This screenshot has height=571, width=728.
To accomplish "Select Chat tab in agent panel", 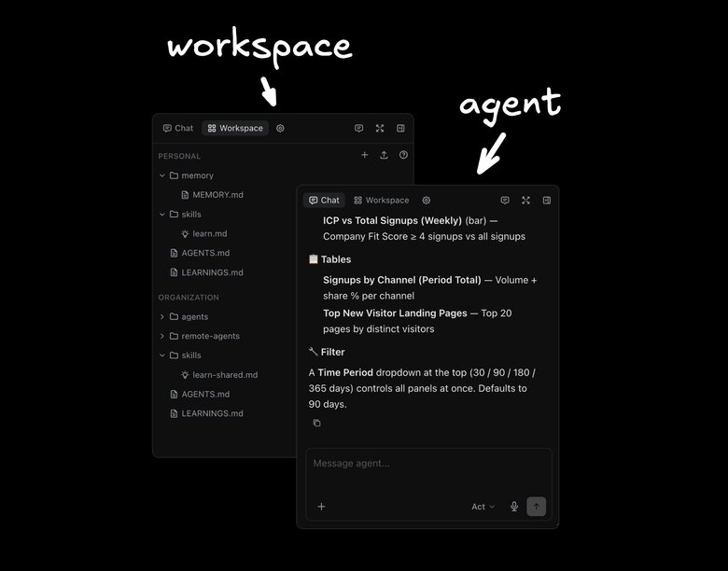I will (x=324, y=200).
